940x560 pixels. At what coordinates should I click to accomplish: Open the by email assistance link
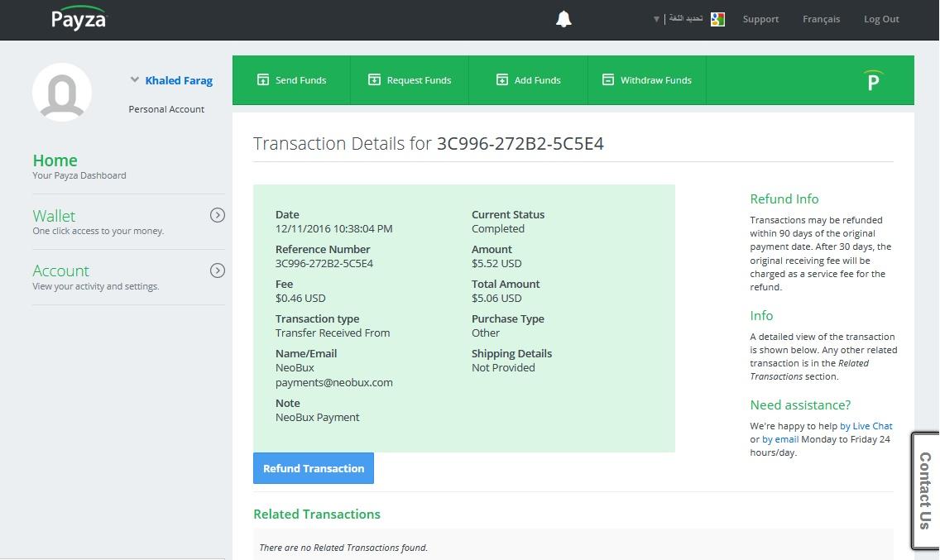[x=780, y=439]
